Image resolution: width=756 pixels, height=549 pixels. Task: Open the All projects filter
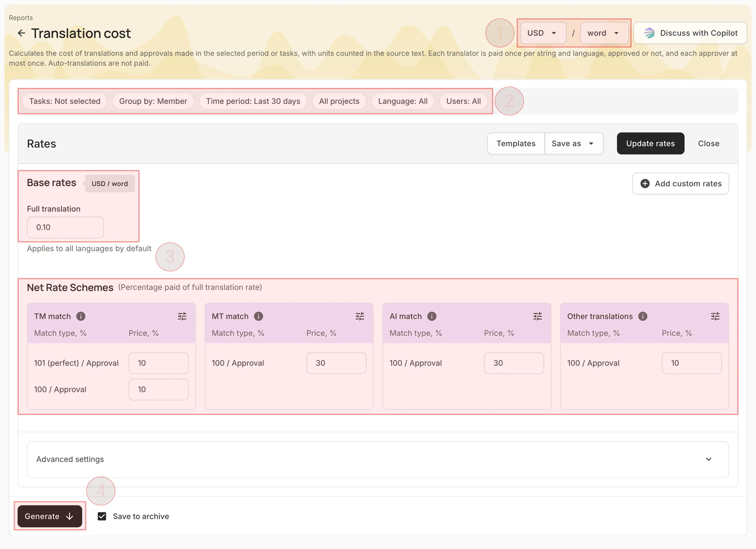pos(339,101)
